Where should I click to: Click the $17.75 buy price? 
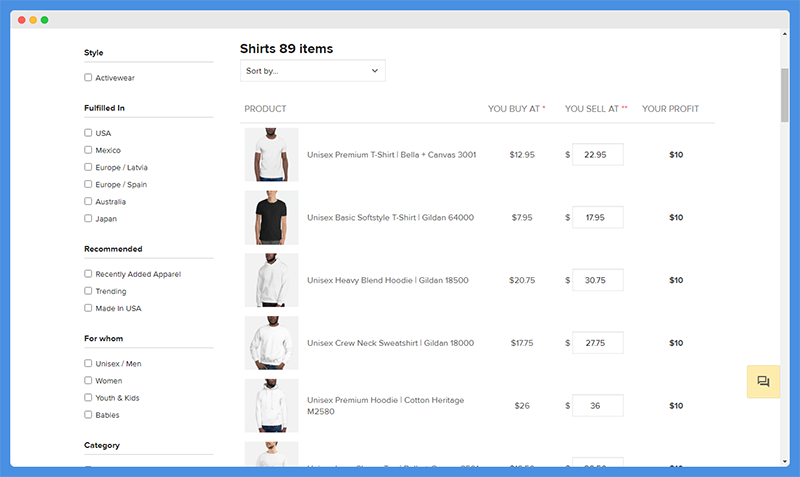(x=522, y=343)
